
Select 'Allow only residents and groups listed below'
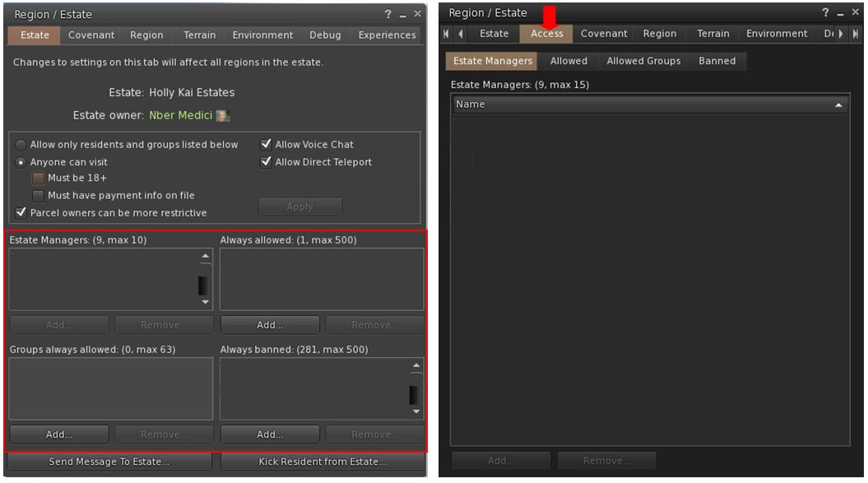(21, 145)
